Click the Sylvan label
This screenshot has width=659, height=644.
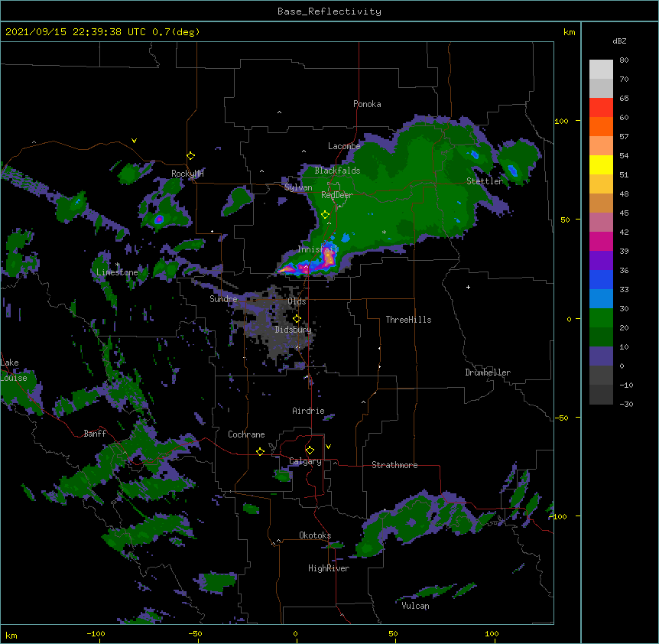(x=298, y=187)
